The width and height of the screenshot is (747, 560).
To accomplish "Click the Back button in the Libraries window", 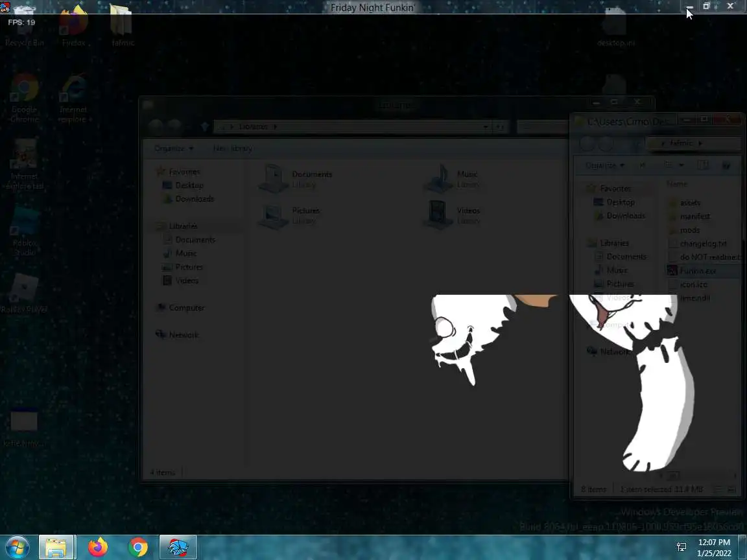I will click(156, 126).
